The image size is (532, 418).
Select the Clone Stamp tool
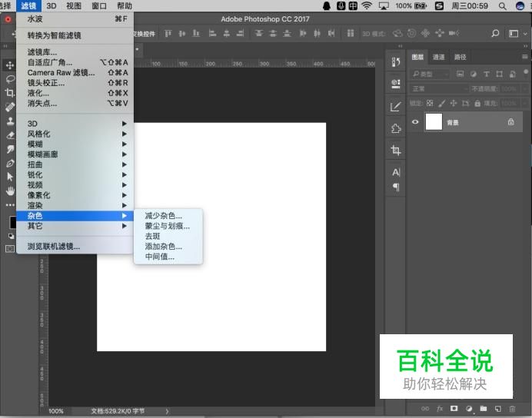(10, 121)
